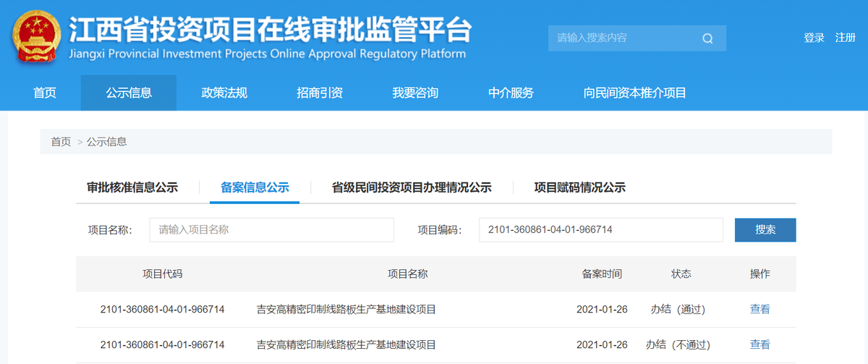This screenshot has width=868, height=364.
Task: Open 中介服务 navigation item
Action: pyautogui.click(x=511, y=93)
